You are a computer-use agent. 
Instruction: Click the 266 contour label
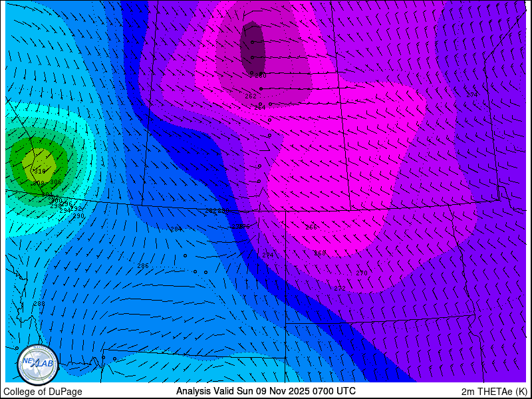coord(311,227)
